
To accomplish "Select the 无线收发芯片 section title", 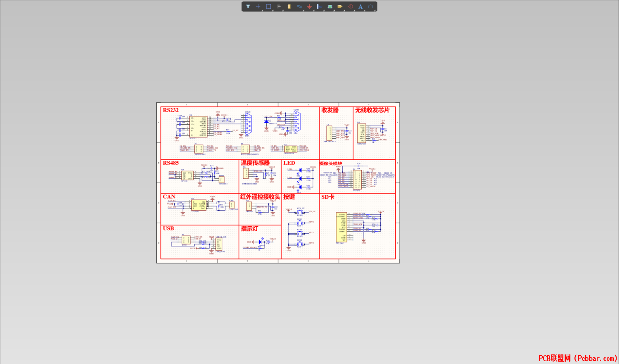I will click(372, 110).
